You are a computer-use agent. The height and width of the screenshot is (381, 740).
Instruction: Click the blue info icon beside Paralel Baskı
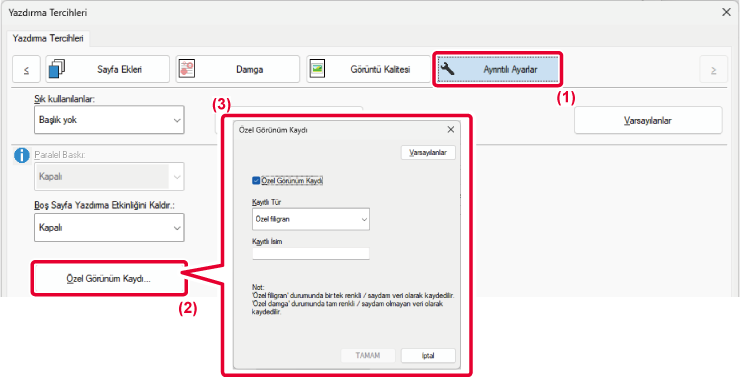pyautogui.click(x=21, y=155)
